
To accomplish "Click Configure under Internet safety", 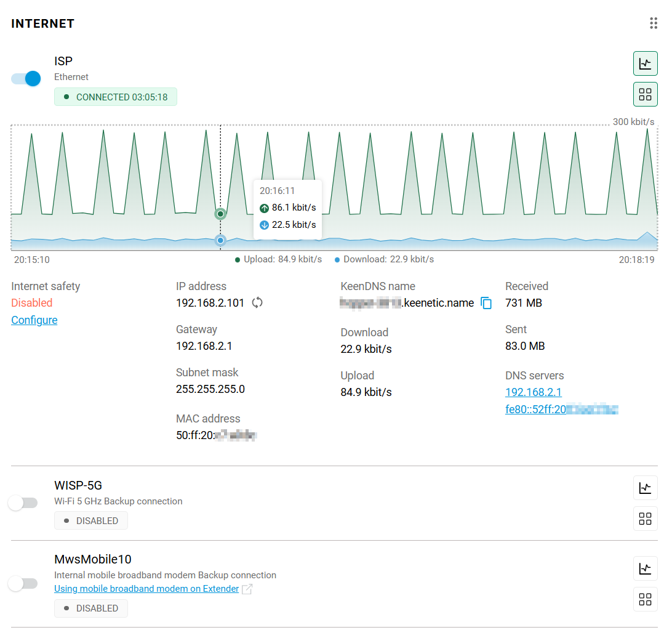I will [34, 320].
